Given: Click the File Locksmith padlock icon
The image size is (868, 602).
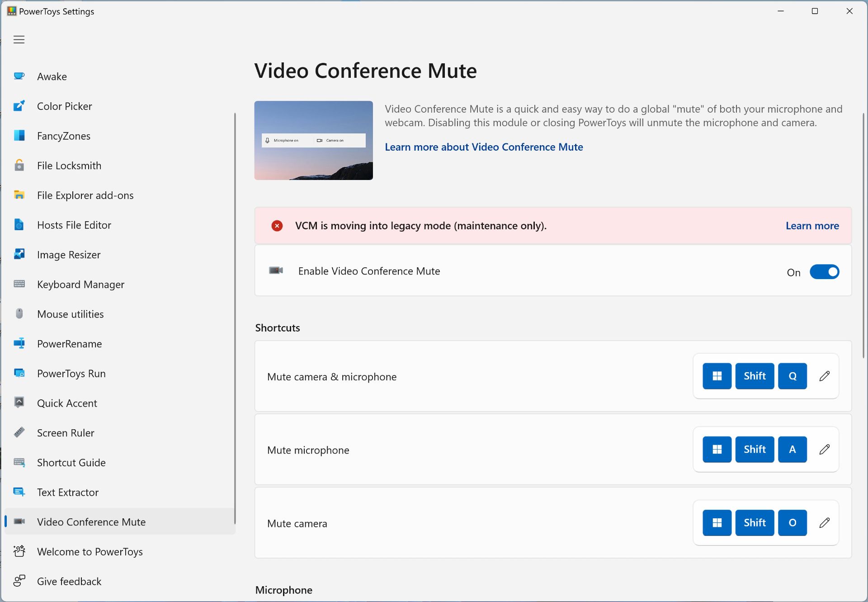Looking at the screenshot, I should click(19, 166).
